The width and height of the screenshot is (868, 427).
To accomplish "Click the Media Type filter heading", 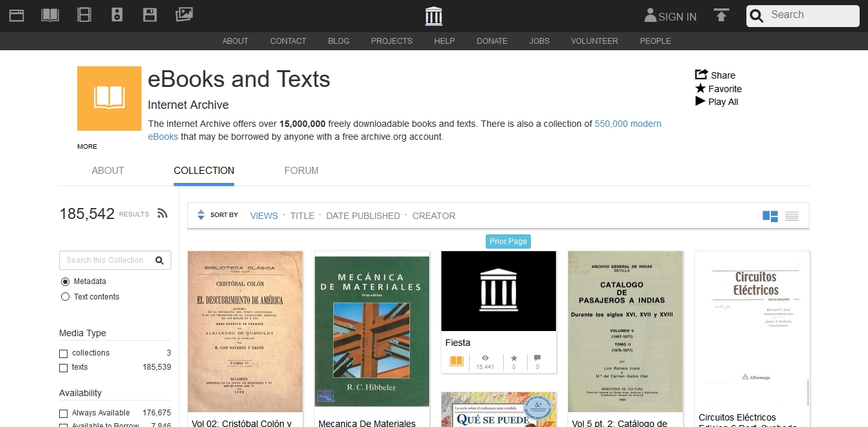I will pyautogui.click(x=82, y=333).
